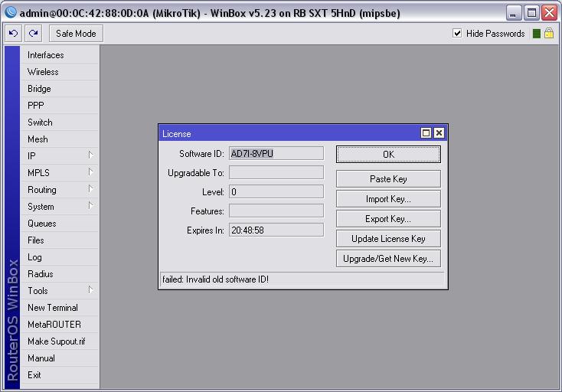The image size is (562, 392).
Task: Open the Mesh menu
Action: point(60,139)
